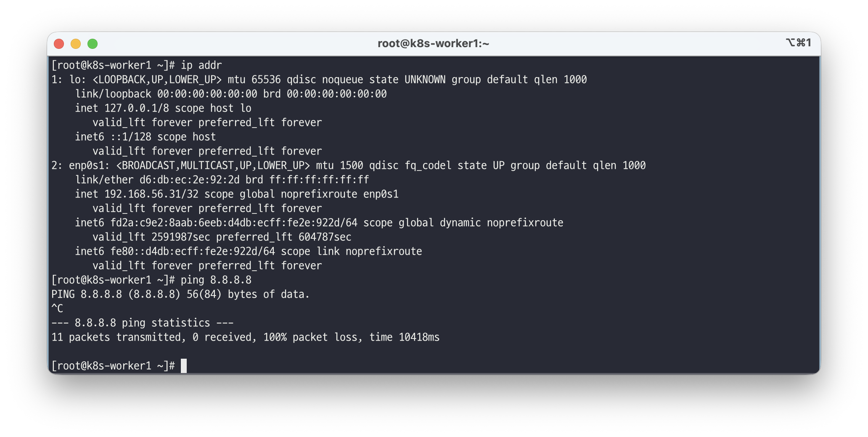Click the '8.8.8.8 ping statistics' header line
The height and width of the screenshot is (437, 868).
coord(142,323)
